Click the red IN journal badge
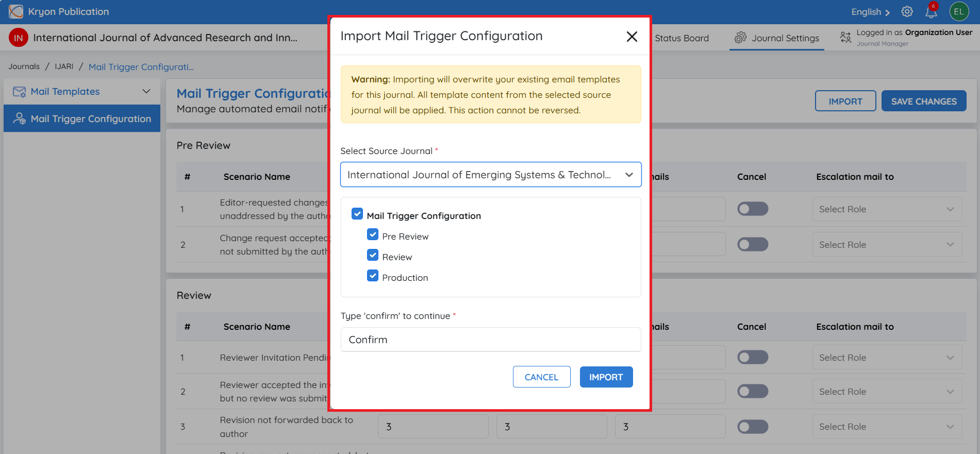The image size is (980, 454). 19,38
